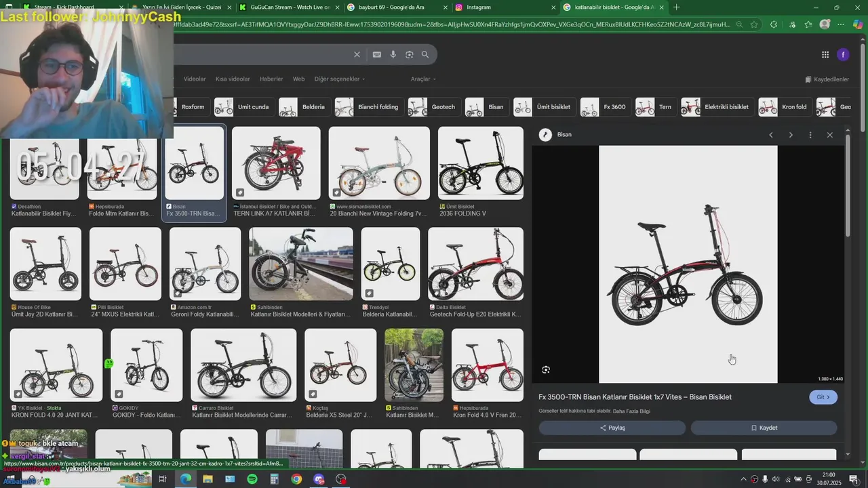
Task: Open the Windows notification center
Action: (854, 479)
